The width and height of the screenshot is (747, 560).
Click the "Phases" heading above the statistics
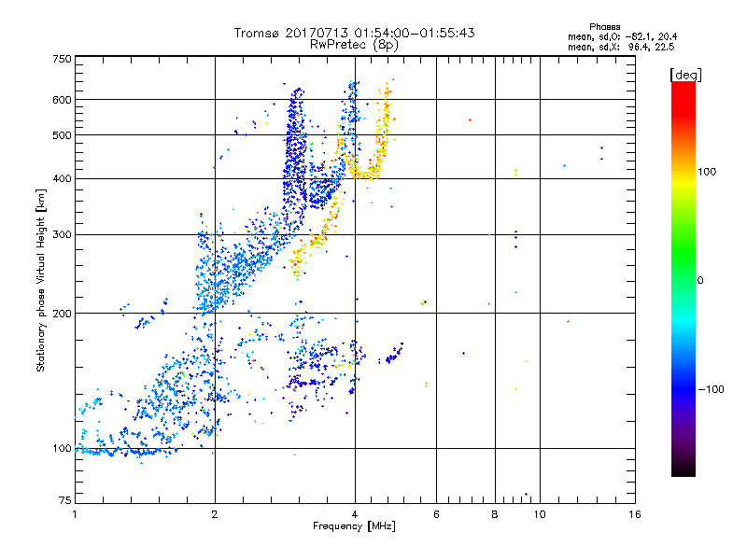(x=604, y=27)
